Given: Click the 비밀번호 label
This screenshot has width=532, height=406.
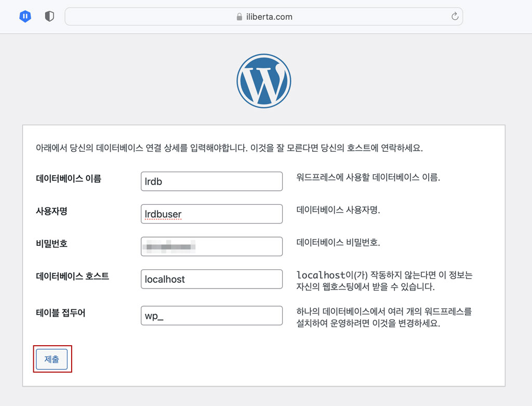Looking at the screenshot, I should click(x=51, y=244).
